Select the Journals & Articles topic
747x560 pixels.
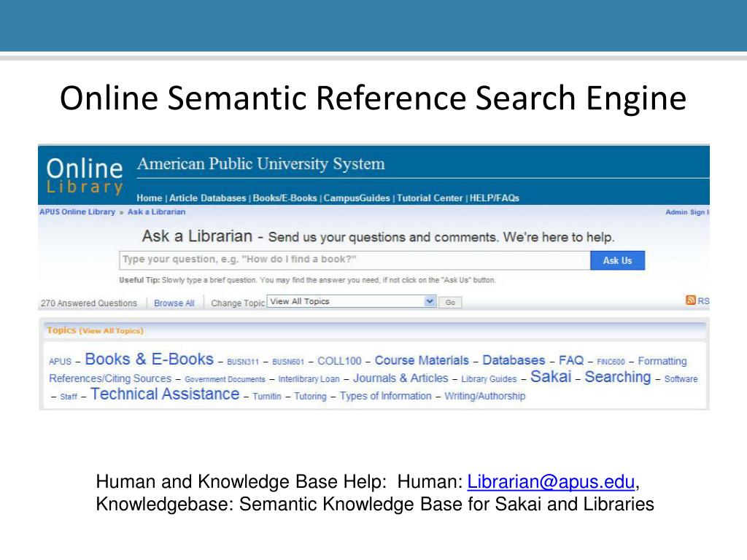click(x=400, y=378)
